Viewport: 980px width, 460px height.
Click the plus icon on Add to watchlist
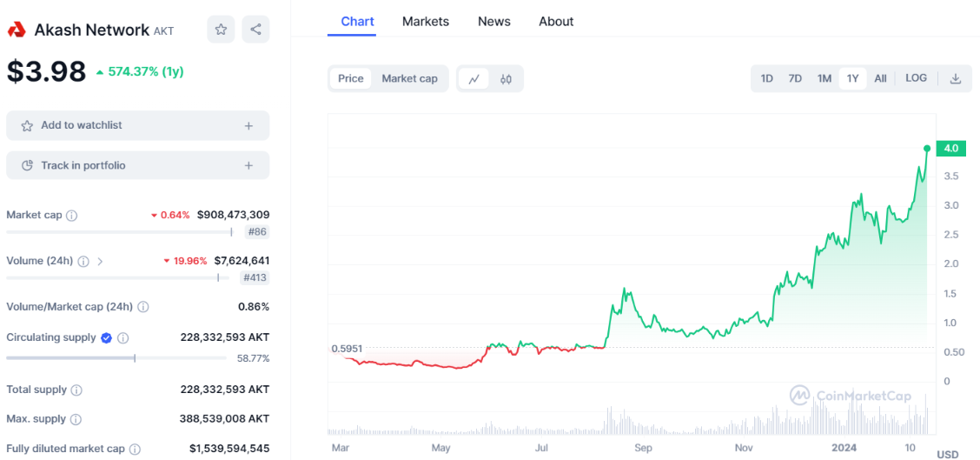tap(248, 126)
